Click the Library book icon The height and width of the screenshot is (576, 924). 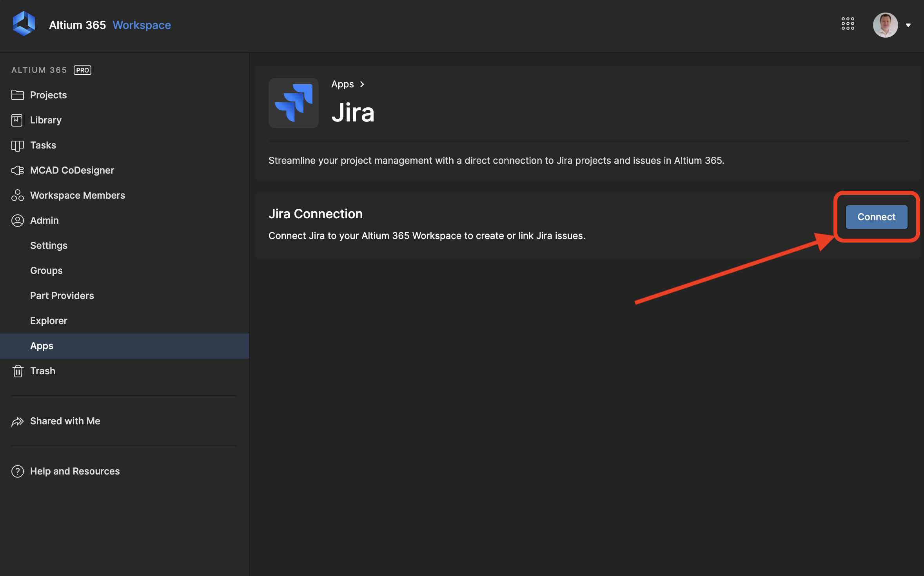[x=17, y=120]
